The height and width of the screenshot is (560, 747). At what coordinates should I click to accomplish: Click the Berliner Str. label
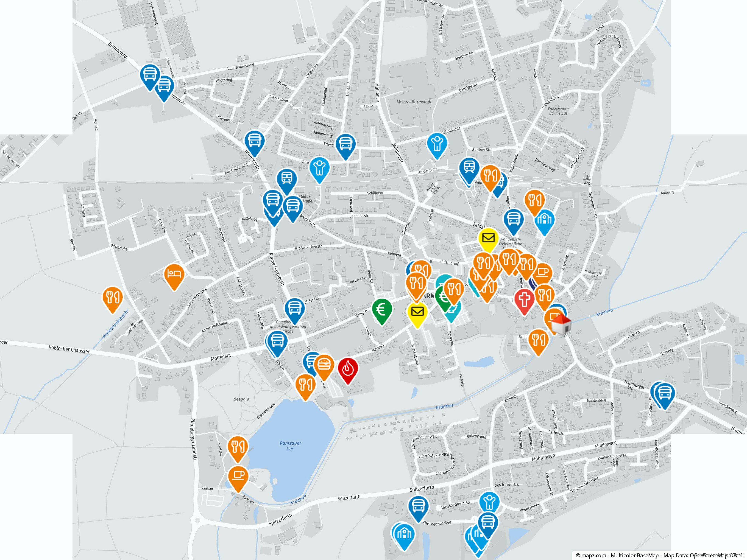pos(481,150)
